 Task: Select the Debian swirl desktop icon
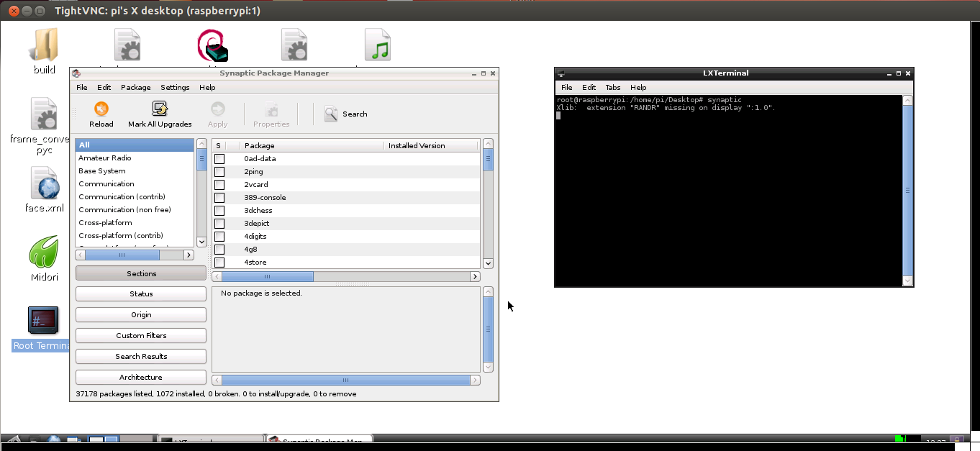click(213, 45)
